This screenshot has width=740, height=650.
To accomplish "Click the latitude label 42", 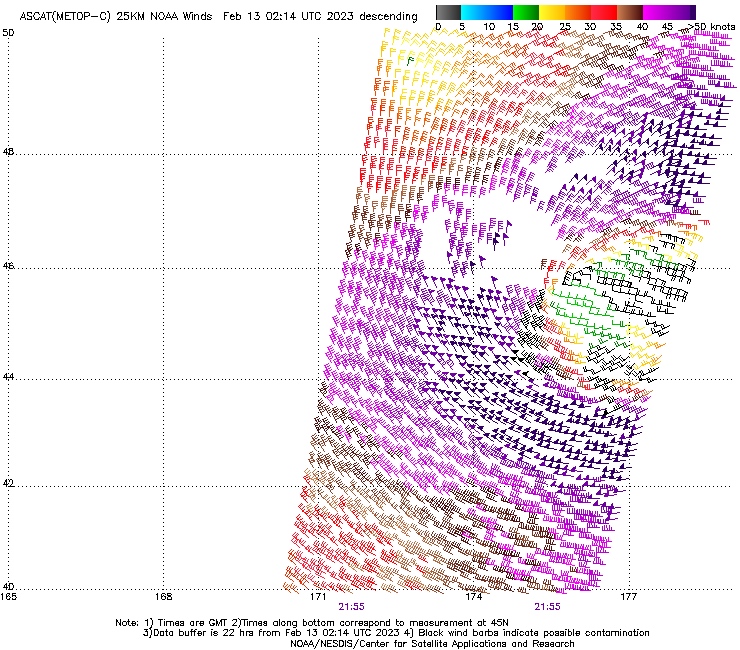I will [x=8, y=483].
